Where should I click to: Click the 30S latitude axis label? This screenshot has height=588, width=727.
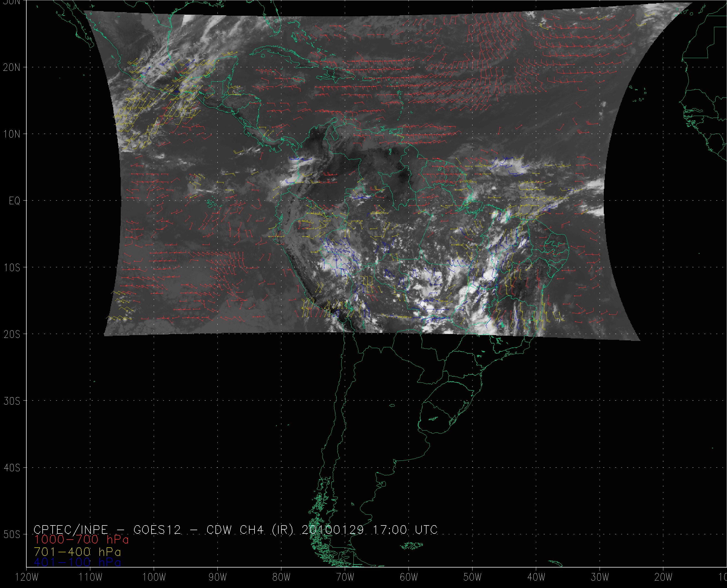(12, 401)
